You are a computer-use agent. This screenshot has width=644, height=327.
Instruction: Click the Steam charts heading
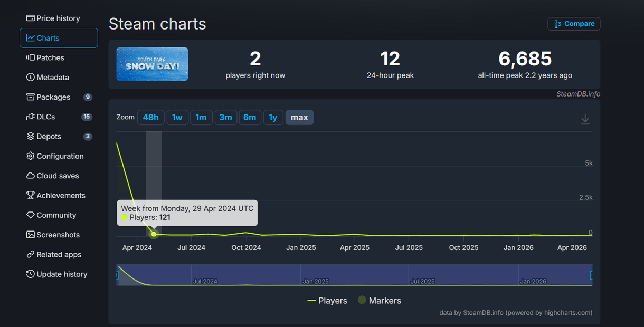tap(157, 24)
